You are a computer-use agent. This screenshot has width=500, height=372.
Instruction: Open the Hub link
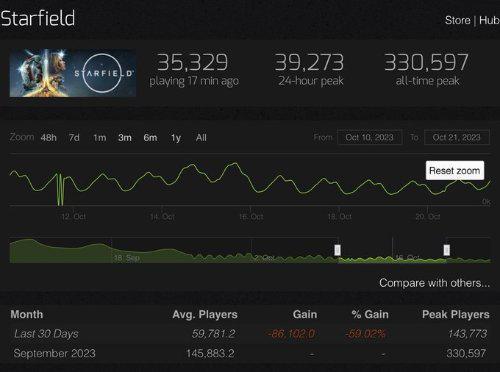click(x=489, y=20)
